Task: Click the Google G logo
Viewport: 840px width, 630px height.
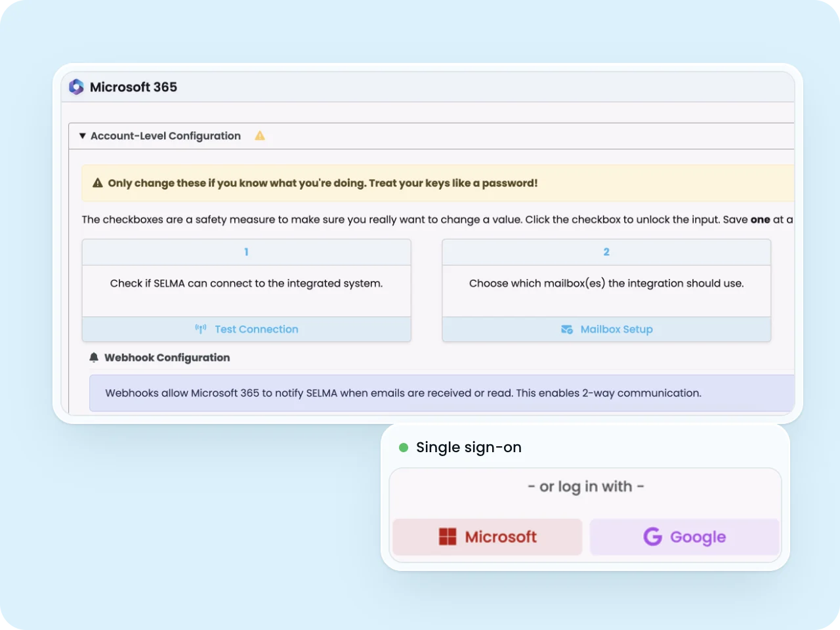Action: [653, 537]
